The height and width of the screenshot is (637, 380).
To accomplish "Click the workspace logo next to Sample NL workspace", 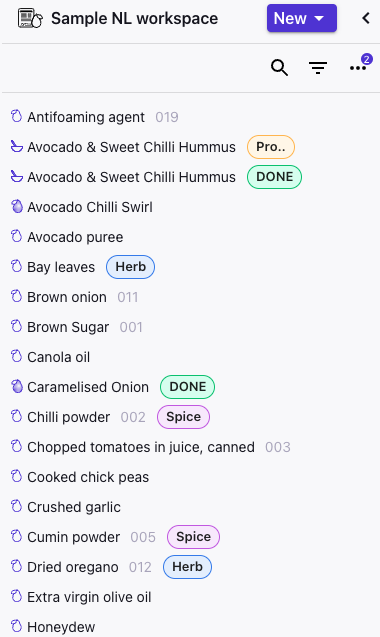I will [x=30, y=19].
